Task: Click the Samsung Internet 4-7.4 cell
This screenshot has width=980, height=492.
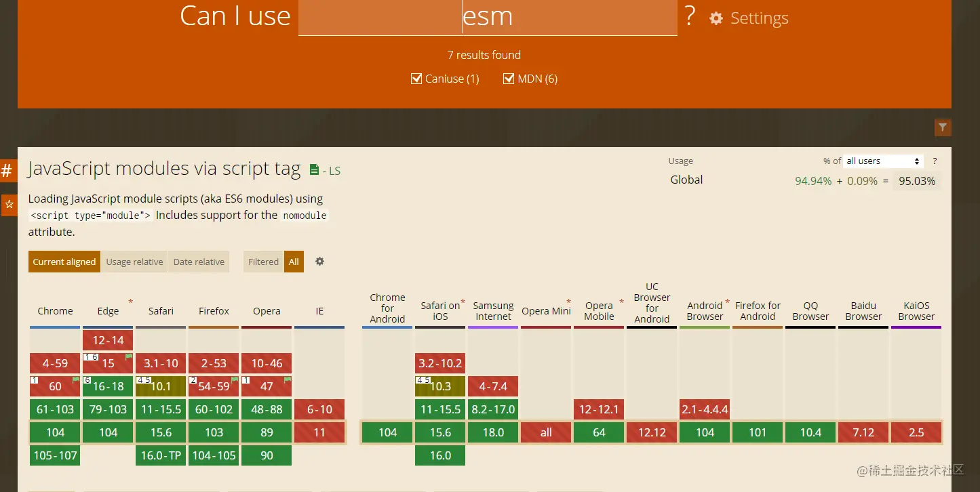Action: (x=493, y=386)
